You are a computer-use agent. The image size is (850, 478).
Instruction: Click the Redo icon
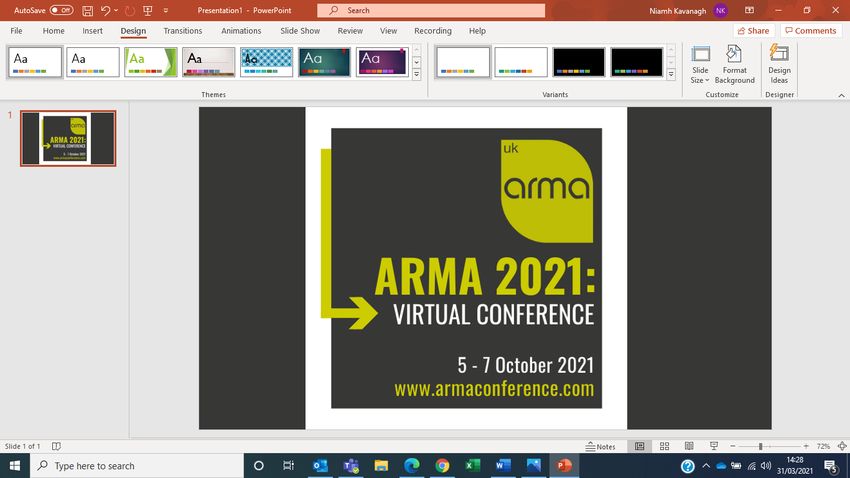click(130, 10)
